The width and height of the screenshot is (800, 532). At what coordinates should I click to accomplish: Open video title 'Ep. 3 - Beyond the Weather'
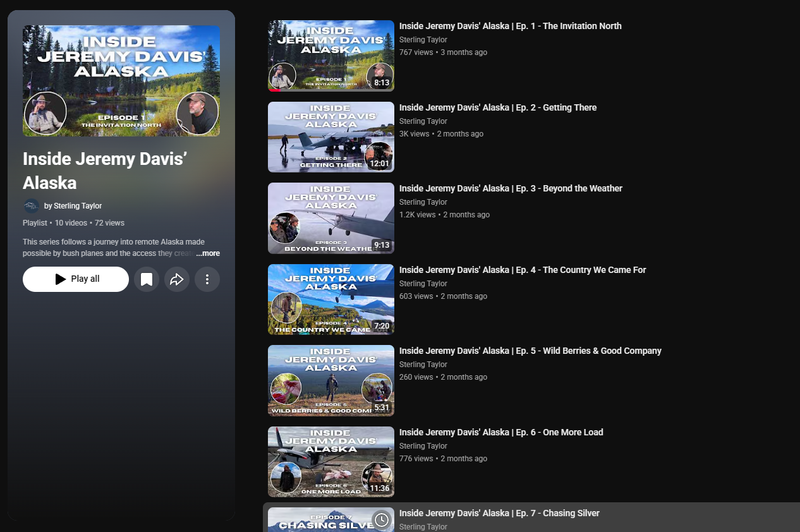coord(511,188)
